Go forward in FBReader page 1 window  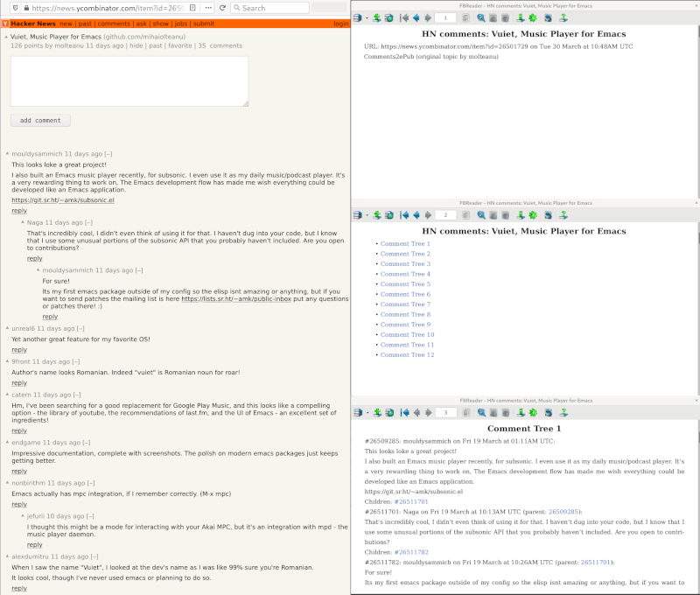click(428, 17)
